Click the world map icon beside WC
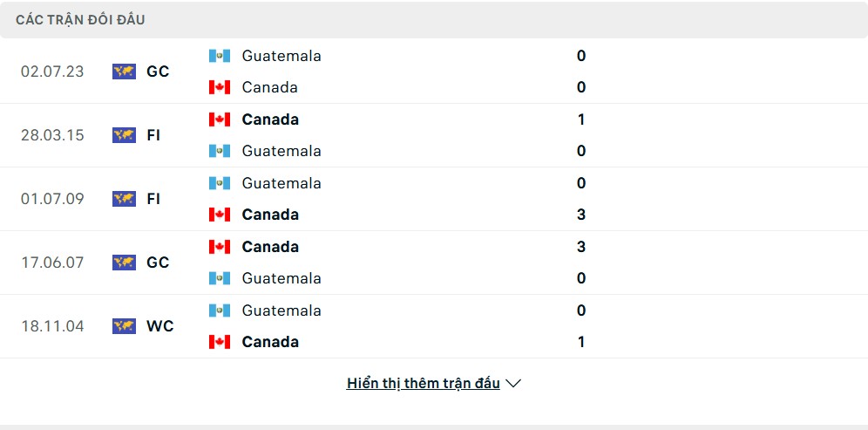868x430 pixels. (124, 326)
